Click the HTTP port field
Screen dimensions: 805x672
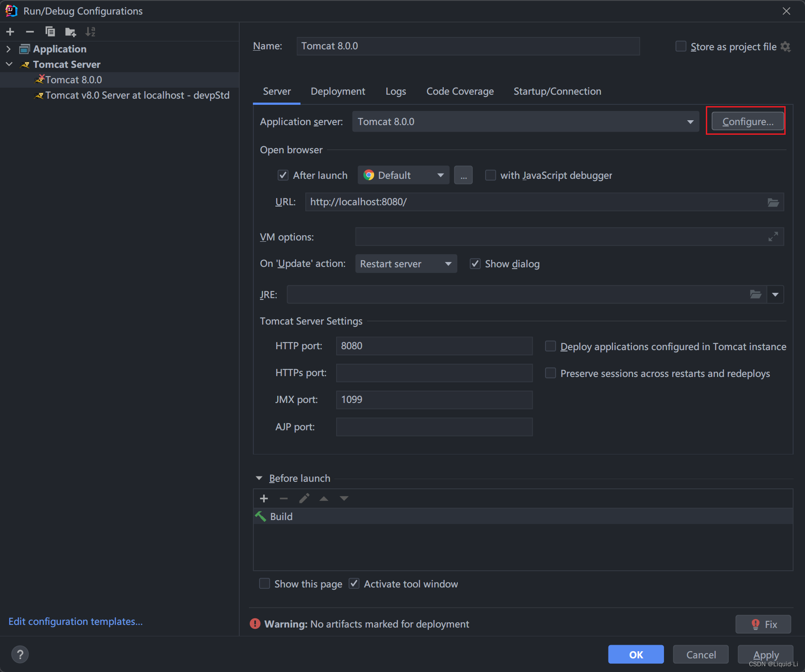pos(434,346)
